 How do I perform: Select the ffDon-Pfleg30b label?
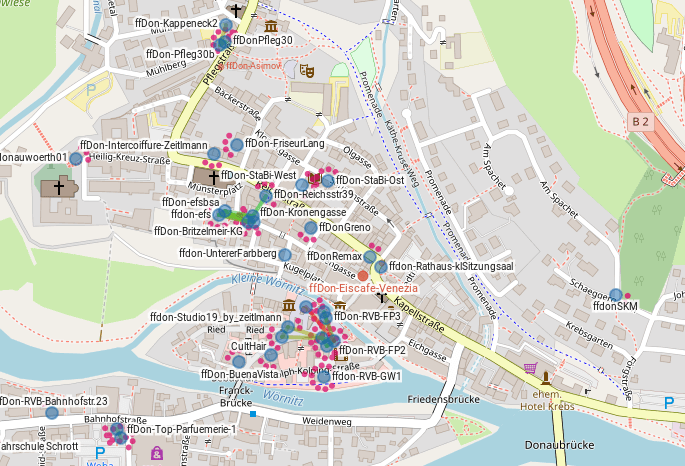(x=180, y=54)
